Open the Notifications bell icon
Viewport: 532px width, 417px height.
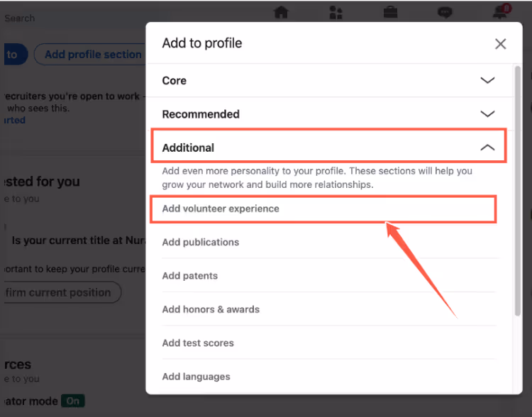(x=500, y=12)
